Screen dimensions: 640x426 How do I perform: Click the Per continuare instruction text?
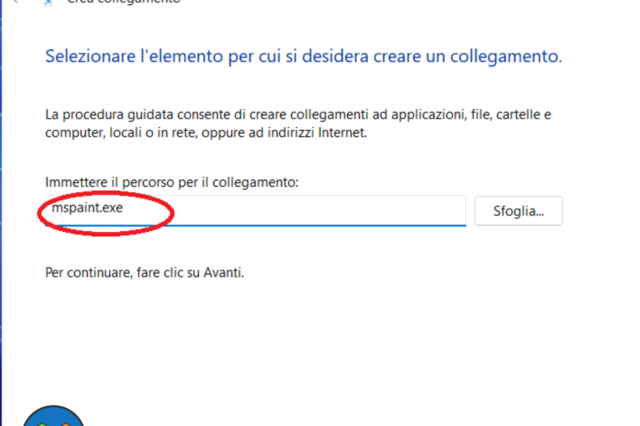point(144,272)
